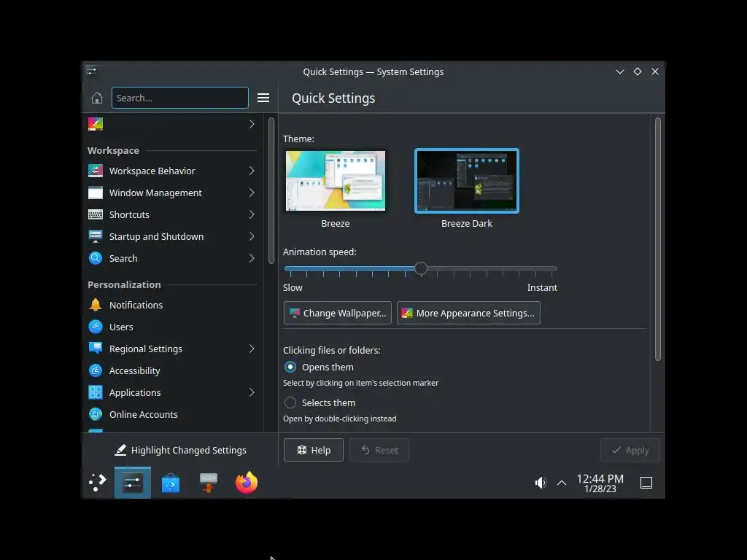747x560 pixels.
Task: Expand the Search category chevron
Action: pos(252,258)
